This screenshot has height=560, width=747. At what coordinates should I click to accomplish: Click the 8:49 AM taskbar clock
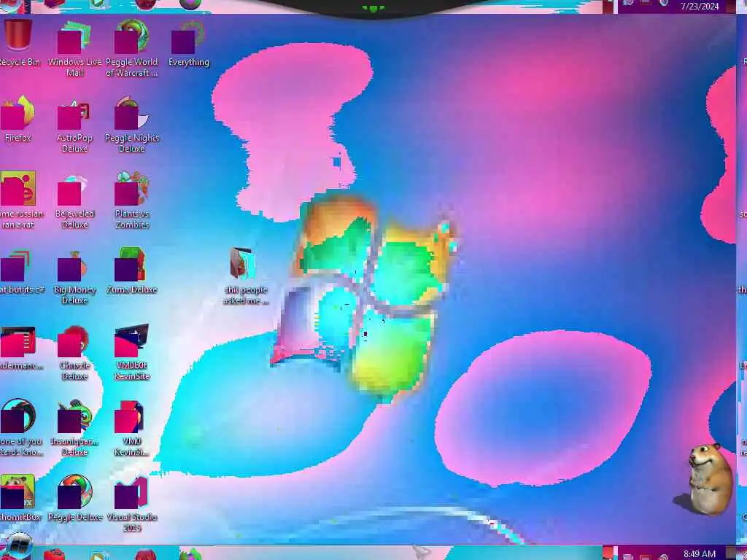(699, 554)
